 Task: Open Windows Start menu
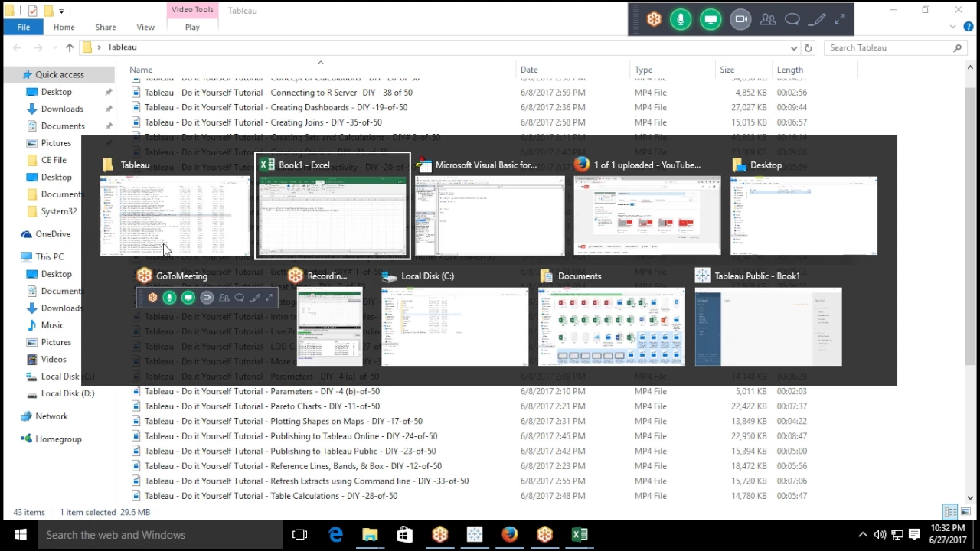[20, 535]
